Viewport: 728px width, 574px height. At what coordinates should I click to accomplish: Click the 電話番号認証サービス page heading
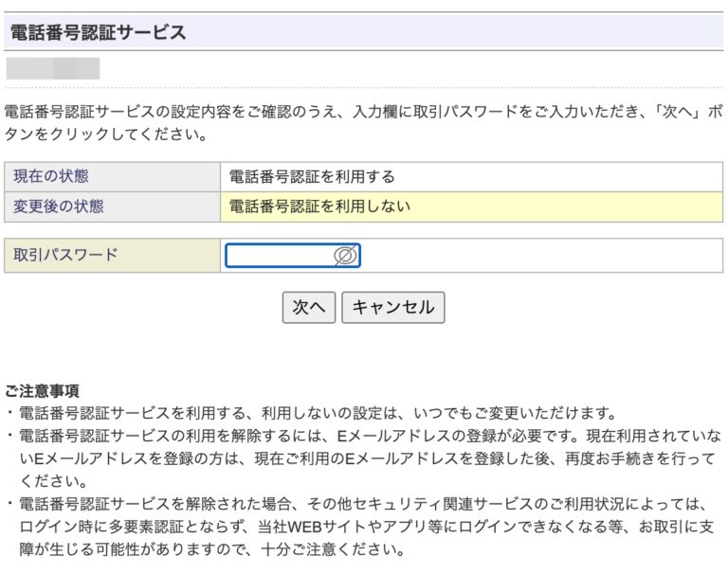98,32
